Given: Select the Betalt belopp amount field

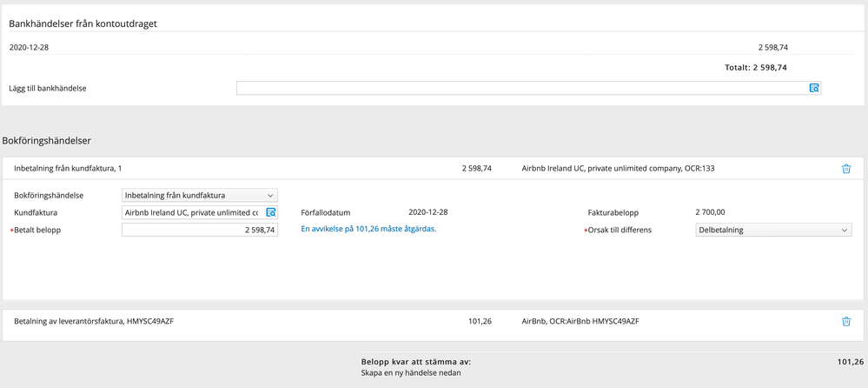Looking at the screenshot, I should click(199, 230).
